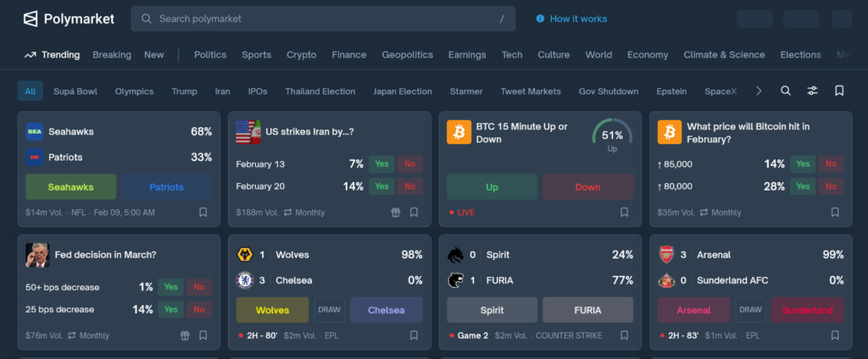This screenshot has height=359, width=868.
Task: Bet on Arsenal button
Action: [x=693, y=310]
